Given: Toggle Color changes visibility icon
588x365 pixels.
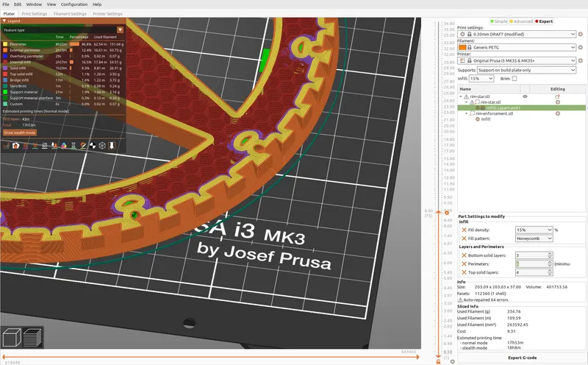Looking at the screenshot, I should pyautogui.click(x=64, y=146).
